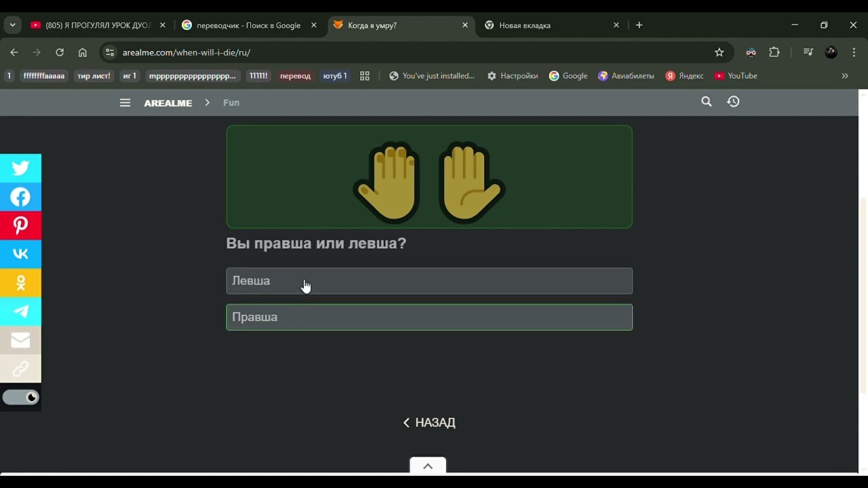
Task: Open the mpppppp bookmark folder
Action: click(193, 76)
